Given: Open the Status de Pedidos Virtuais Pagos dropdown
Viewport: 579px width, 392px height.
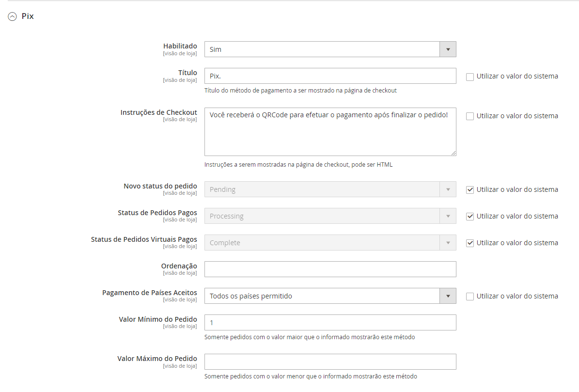Looking at the screenshot, I should [330, 242].
